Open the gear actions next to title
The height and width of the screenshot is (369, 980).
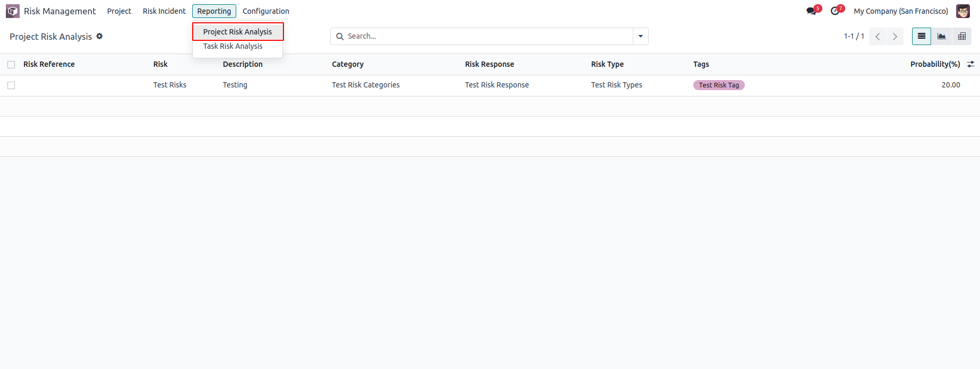[99, 36]
